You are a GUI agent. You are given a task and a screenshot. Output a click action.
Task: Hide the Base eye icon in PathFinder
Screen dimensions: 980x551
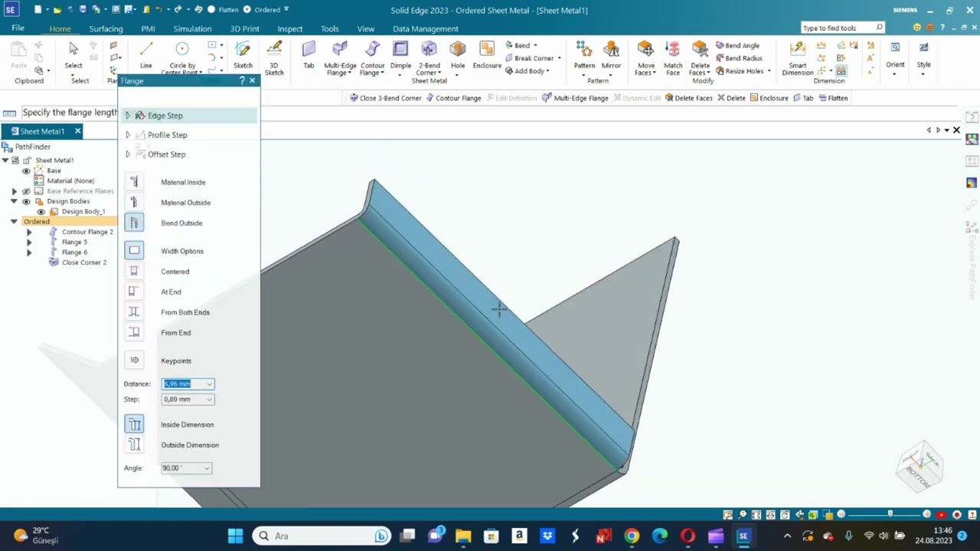pos(26,171)
